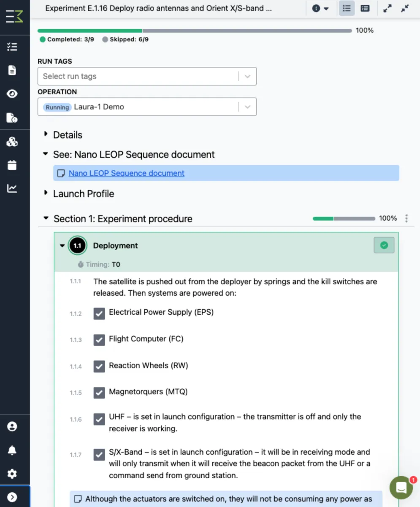
Task: Open the calendar planning icon in the sidebar
Action: click(x=12, y=165)
